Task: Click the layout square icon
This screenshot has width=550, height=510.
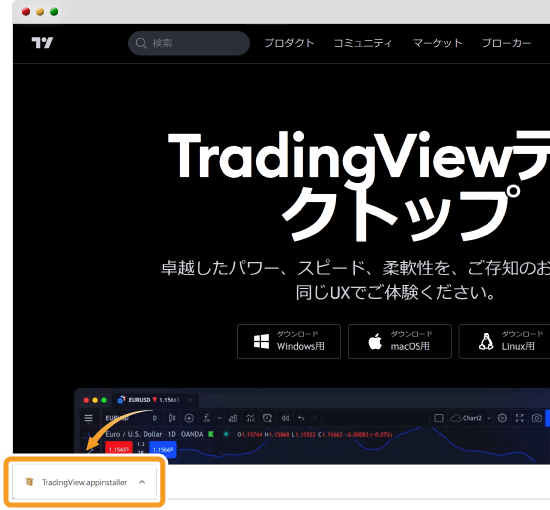Action: [439, 418]
